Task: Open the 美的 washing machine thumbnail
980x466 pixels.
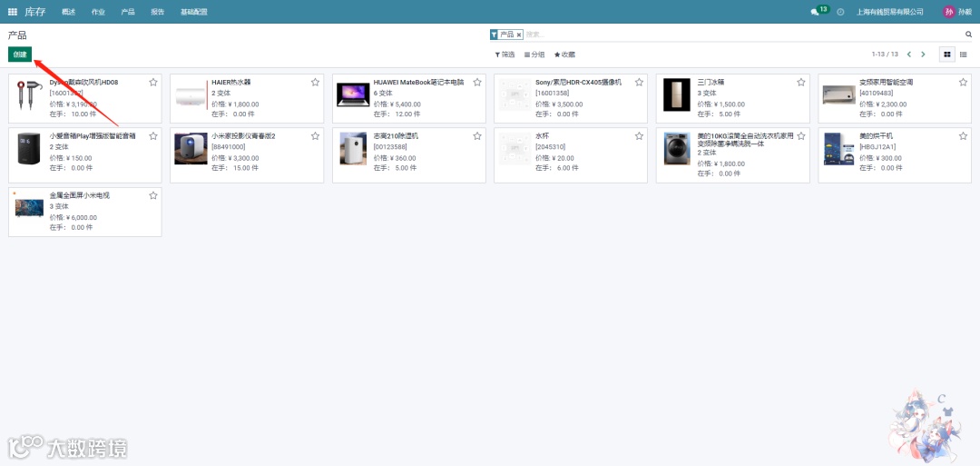Action: click(677, 149)
